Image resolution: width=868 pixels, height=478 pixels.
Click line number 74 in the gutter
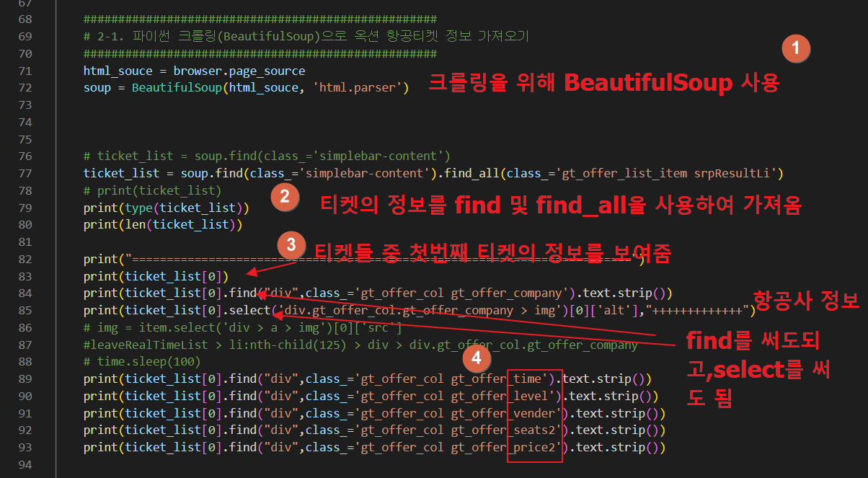25,122
